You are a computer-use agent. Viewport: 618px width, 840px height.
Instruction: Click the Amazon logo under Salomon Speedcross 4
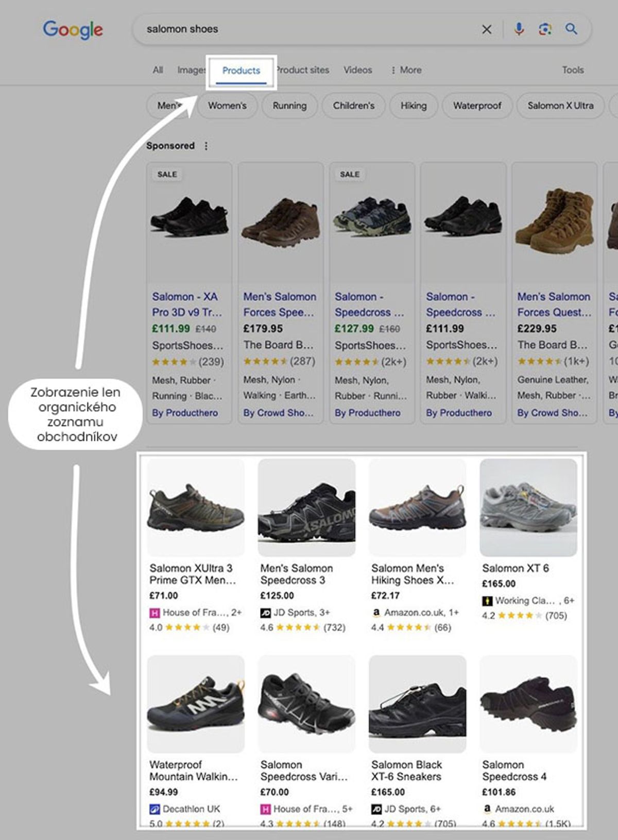pyautogui.click(x=487, y=809)
